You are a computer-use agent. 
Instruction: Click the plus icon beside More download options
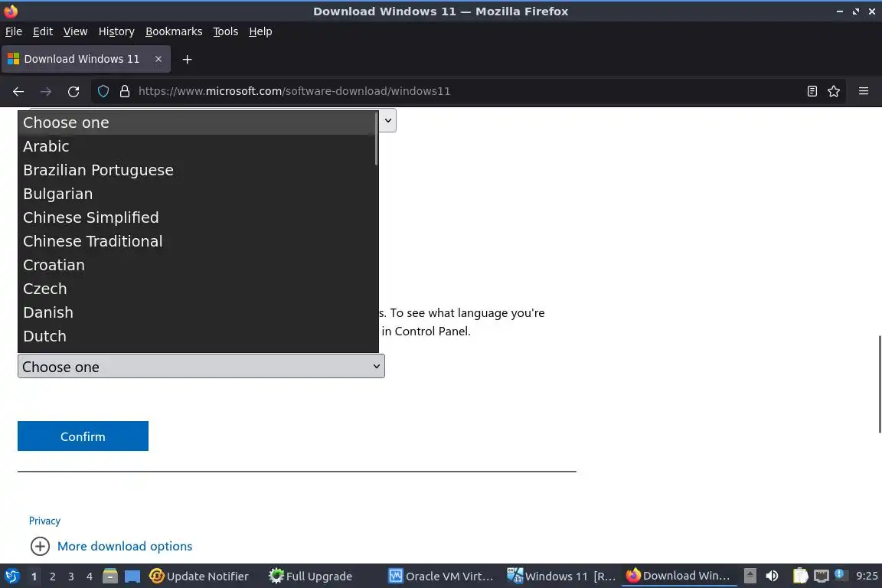[40, 546]
